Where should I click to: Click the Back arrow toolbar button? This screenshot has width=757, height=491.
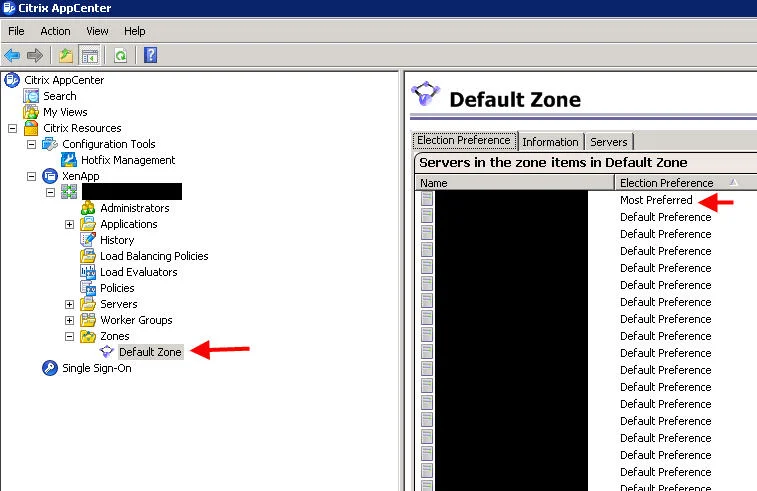12,56
